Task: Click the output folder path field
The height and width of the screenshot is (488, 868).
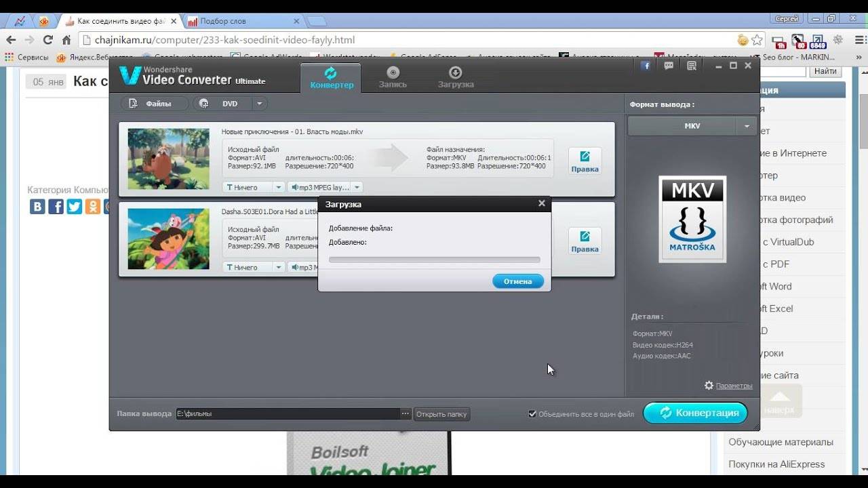Action: 288,413
